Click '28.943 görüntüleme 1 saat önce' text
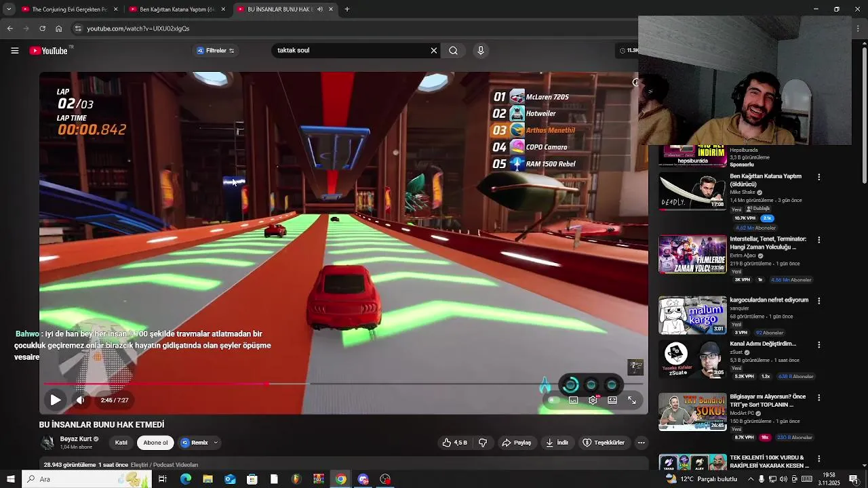Image resolution: width=868 pixels, height=488 pixels. (x=85, y=465)
